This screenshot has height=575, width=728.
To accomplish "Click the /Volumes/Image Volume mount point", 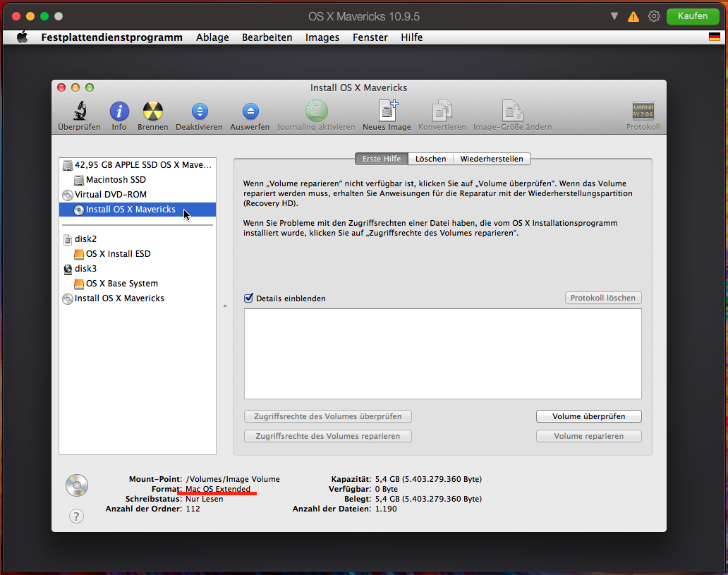I will point(233,479).
